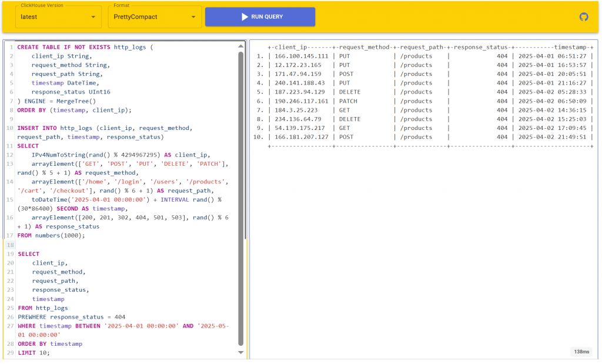Click the 138ms query time badge
Screen dimensions: 602x364
click(x=581, y=352)
